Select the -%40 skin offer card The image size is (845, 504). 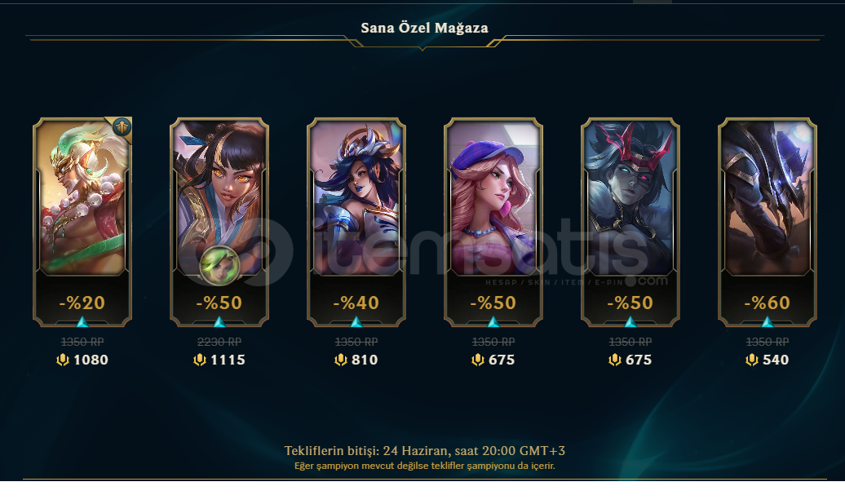coord(356,222)
